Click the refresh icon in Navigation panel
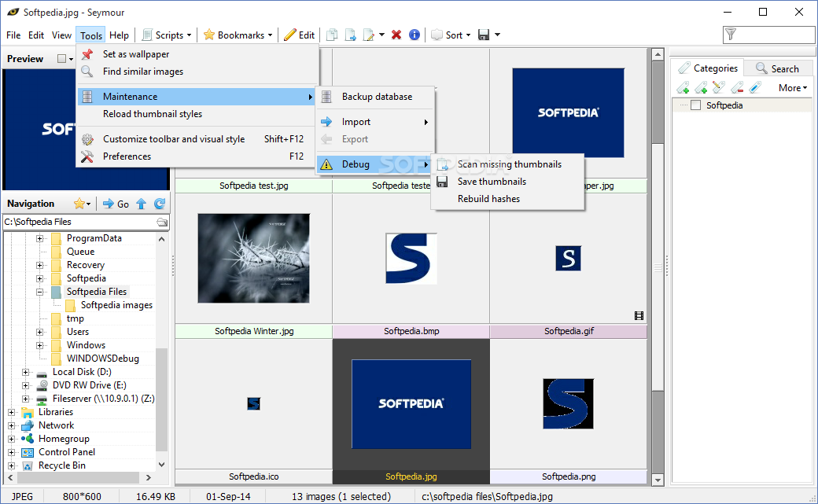The height and width of the screenshot is (504, 818). pyautogui.click(x=160, y=204)
